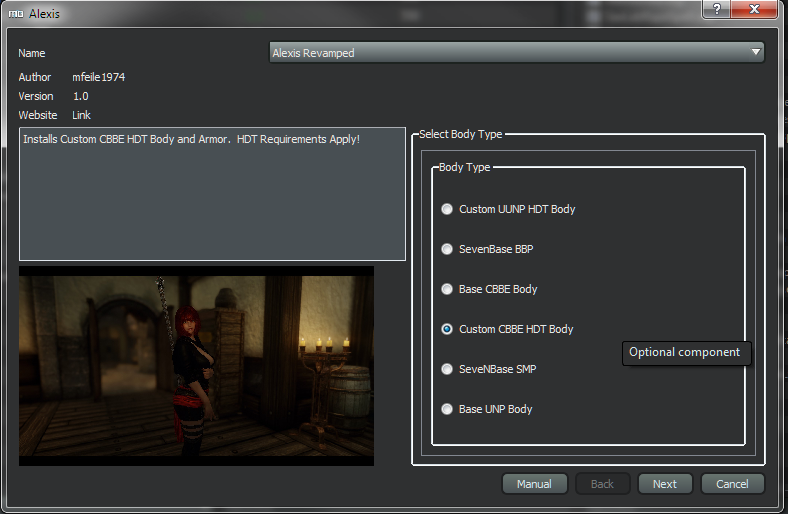Click the character preview screenshot

196,365
